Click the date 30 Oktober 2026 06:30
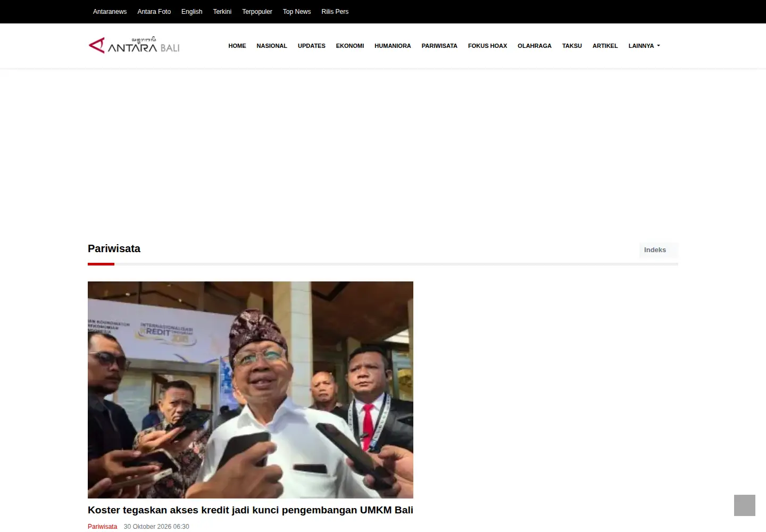This screenshot has width=766, height=532. click(156, 527)
